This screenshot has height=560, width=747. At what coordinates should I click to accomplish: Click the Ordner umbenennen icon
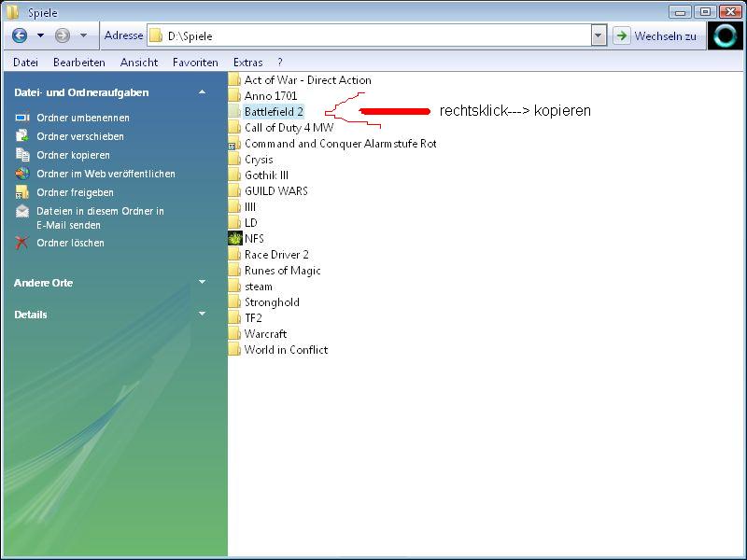click(x=21, y=118)
